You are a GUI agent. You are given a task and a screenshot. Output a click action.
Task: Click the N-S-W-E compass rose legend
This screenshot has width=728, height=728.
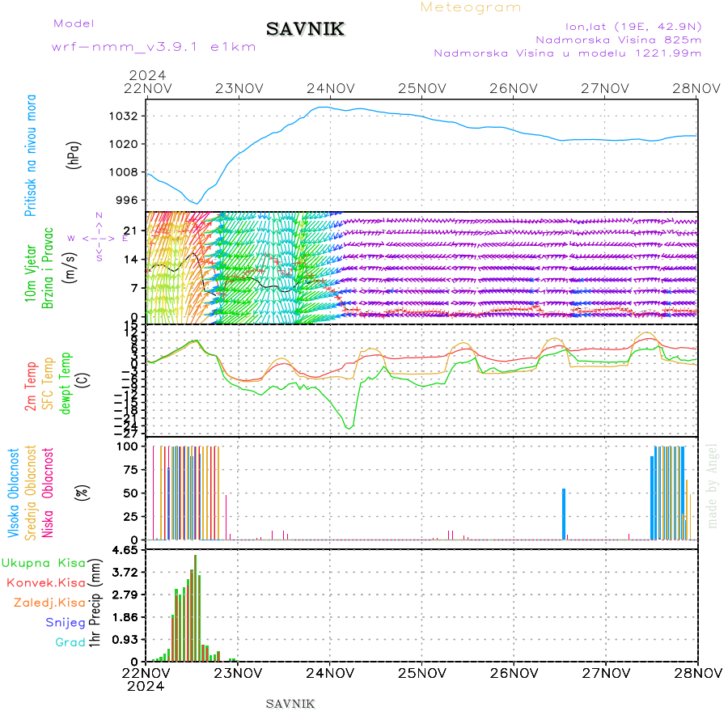99,238
